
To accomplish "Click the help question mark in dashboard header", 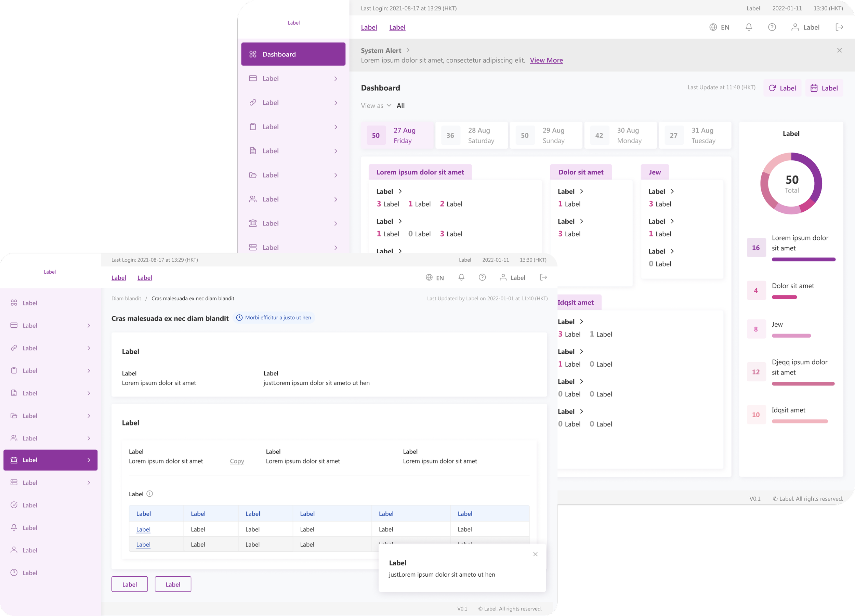I will coord(772,27).
